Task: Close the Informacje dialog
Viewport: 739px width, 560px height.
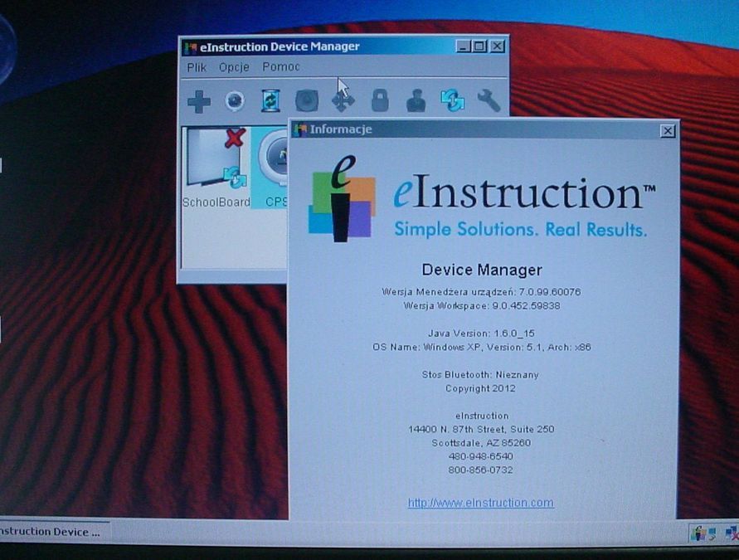Action: (668, 131)
